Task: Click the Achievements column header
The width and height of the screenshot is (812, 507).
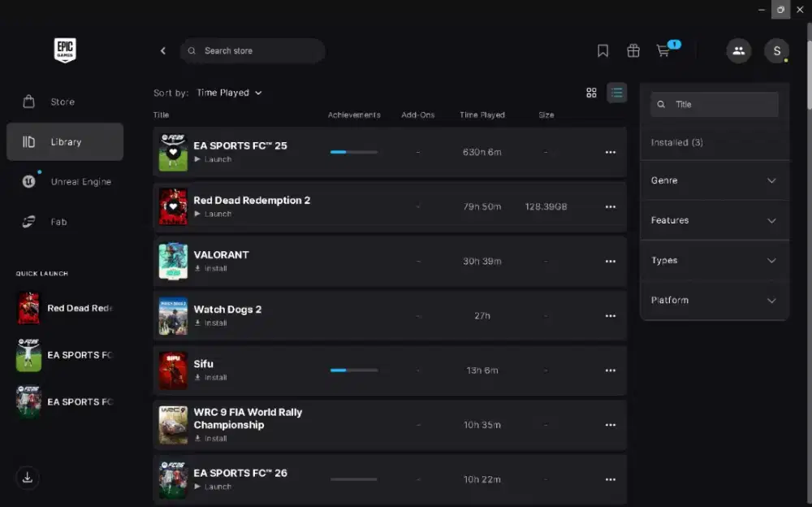Action: click(x=354, y=115)
